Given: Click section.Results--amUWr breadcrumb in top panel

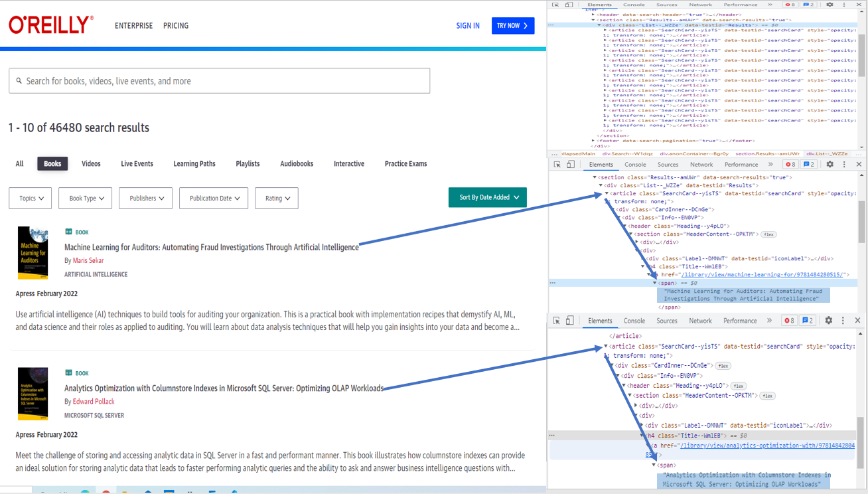Looking at the screenshot, I should [x=766, y=153].
